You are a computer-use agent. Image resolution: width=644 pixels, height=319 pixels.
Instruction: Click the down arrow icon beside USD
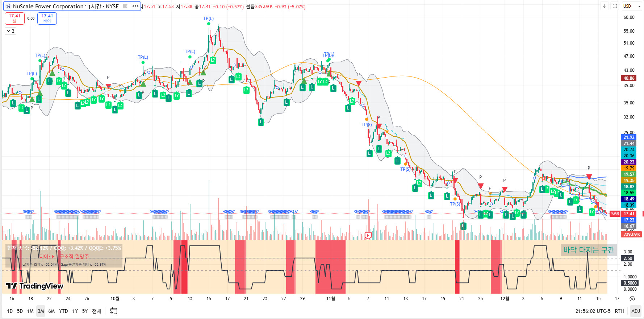click(605, 6)
